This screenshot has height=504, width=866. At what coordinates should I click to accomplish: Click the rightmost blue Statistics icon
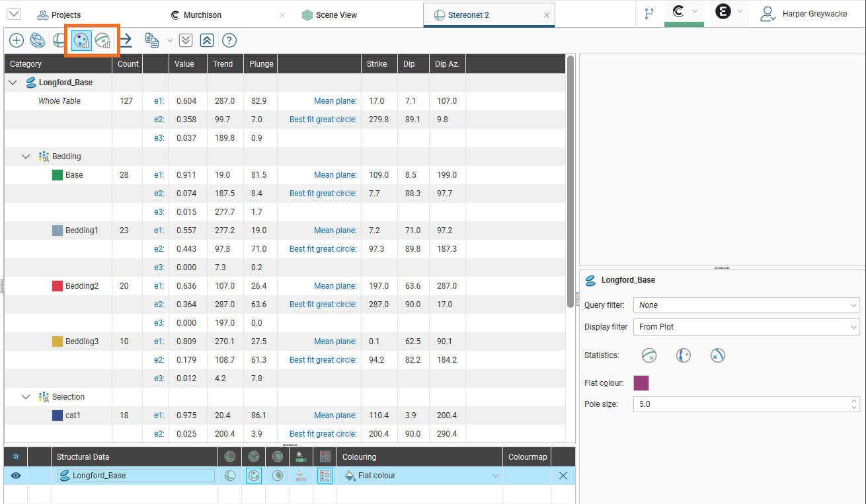718,355
